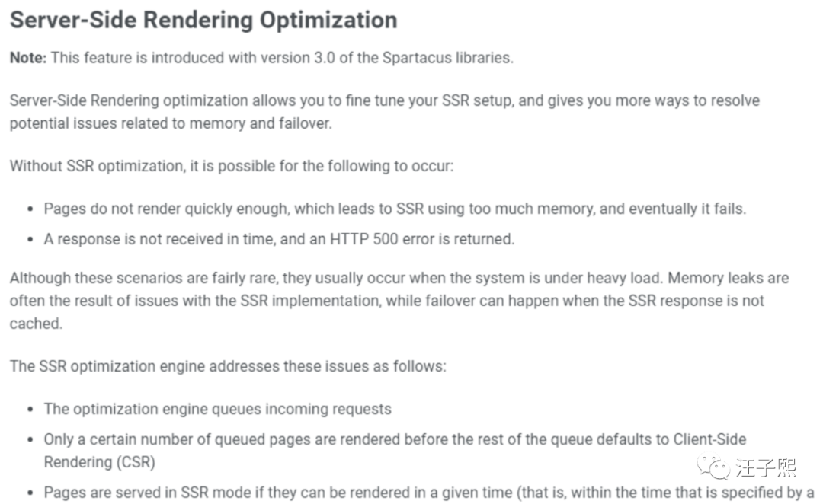Click the Server-Side Rendering Optimization heading
This screenshot has width=823, height=504.
point(203,20)
